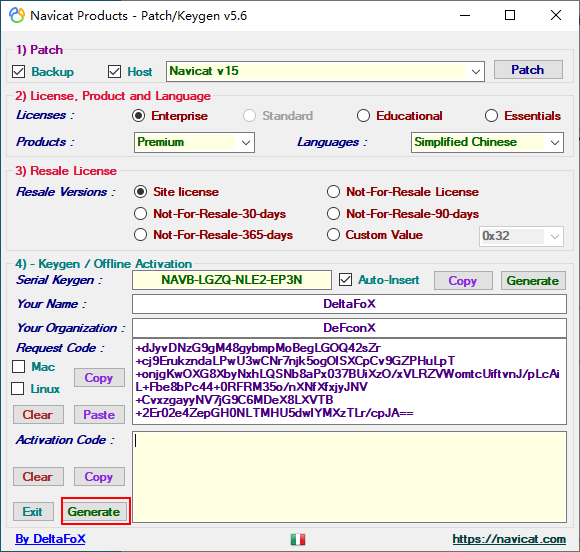580x552 pixels.
Task: Enable the Mac checkbox
Action: click(18, 367)
